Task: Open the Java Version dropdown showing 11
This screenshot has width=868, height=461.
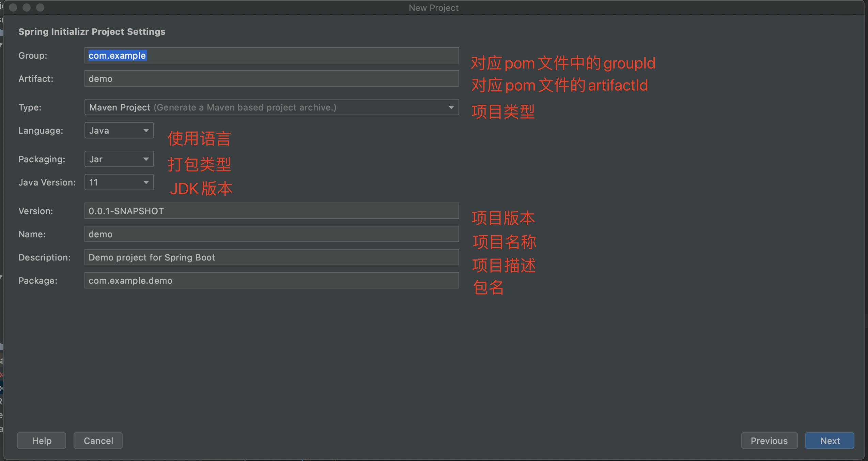Action: pos(119,182)
